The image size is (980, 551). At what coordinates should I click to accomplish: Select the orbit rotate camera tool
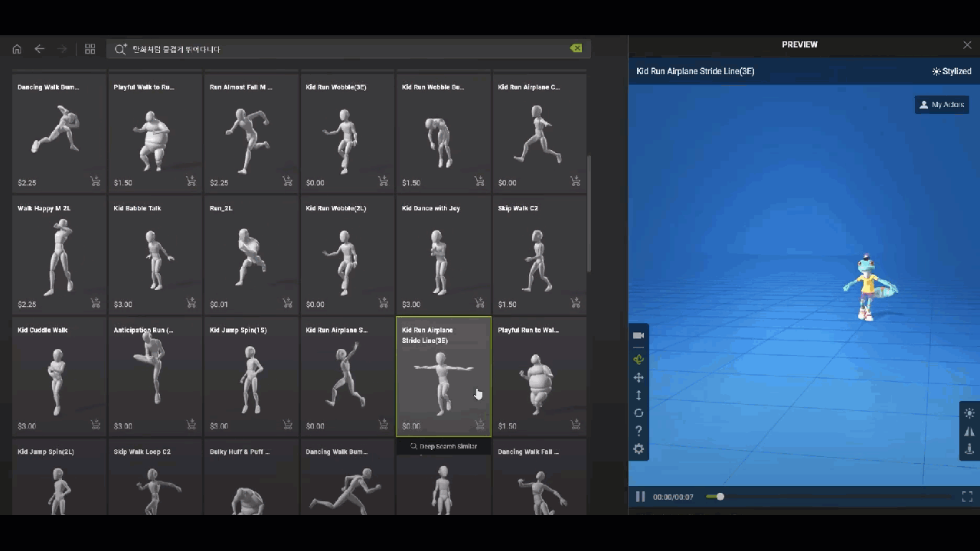coord(639,359)
